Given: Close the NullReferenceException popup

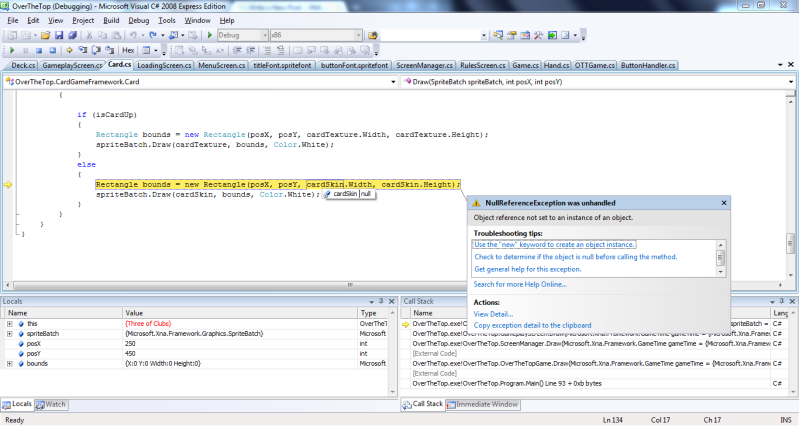Looking at the screenshot, I should click(x=724, y=203).
